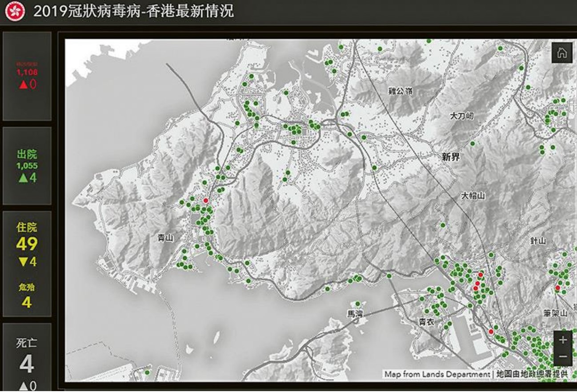The height and width of the screenshot is (392, 577).
Task: Click the 大刀屻 mountain label on map
Action: pyautogui.click(x=461, y=116)
